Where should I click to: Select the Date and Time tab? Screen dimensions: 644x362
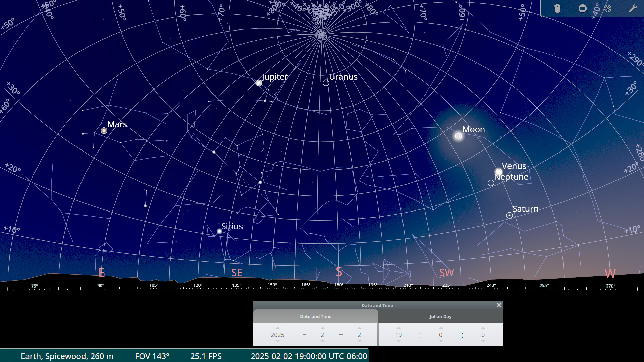pyautogui.click(x=315, y=316)
